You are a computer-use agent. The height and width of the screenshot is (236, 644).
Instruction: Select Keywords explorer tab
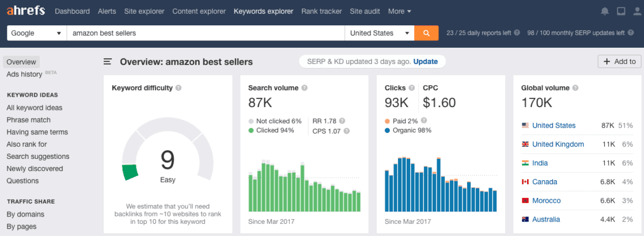pos(264,12)
